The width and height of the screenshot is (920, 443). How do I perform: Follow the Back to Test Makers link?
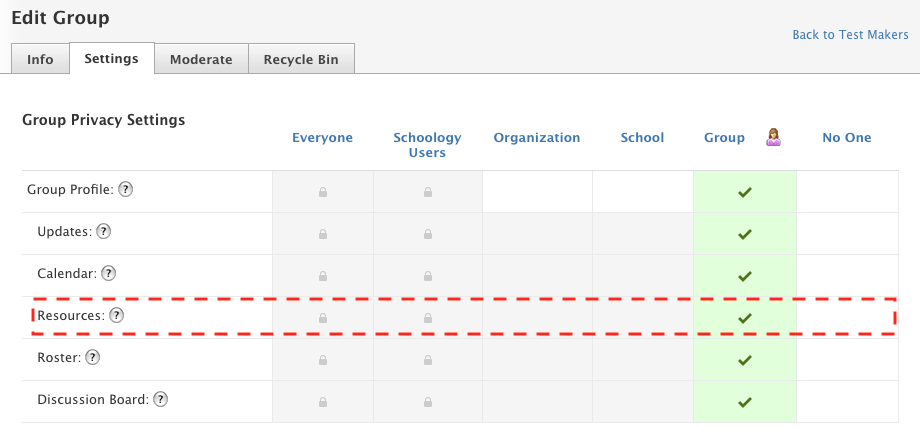click(x=850, y=35)
